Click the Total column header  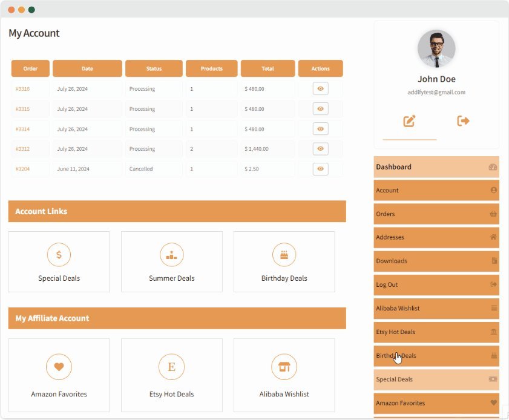pos(268,68)
